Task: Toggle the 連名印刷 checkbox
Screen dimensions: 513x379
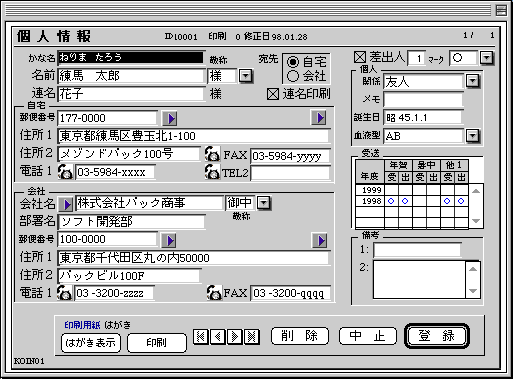Action: (273, 94)
